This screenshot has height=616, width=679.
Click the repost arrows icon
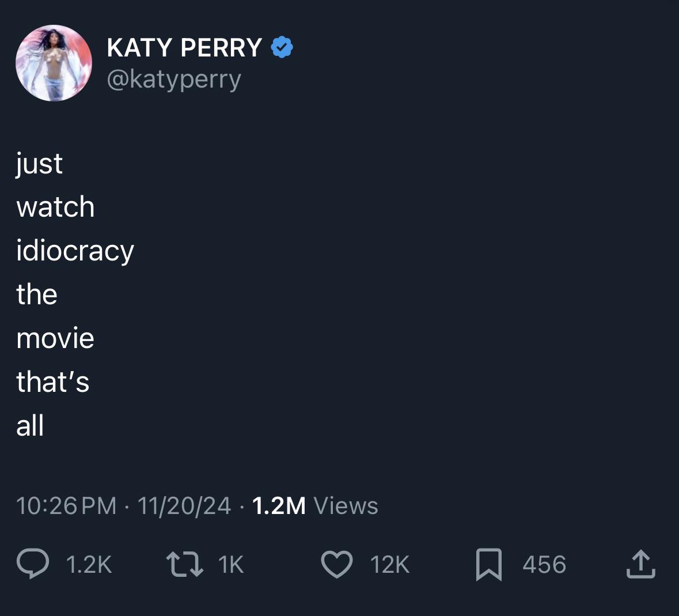184,564
